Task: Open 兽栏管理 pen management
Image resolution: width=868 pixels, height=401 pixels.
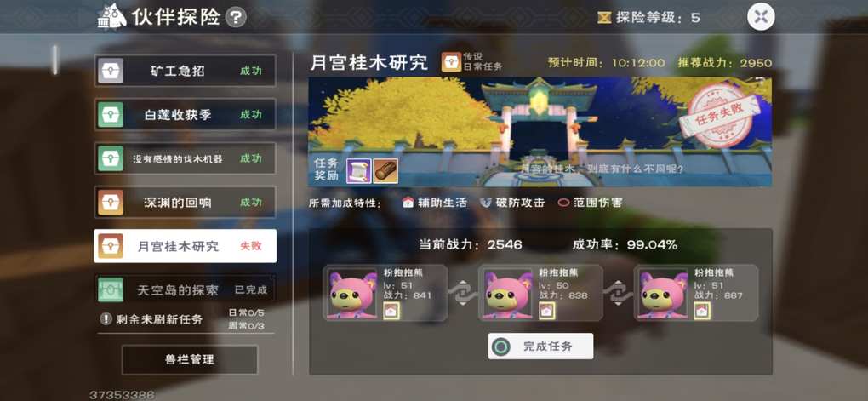Action: tap(189, 359)
